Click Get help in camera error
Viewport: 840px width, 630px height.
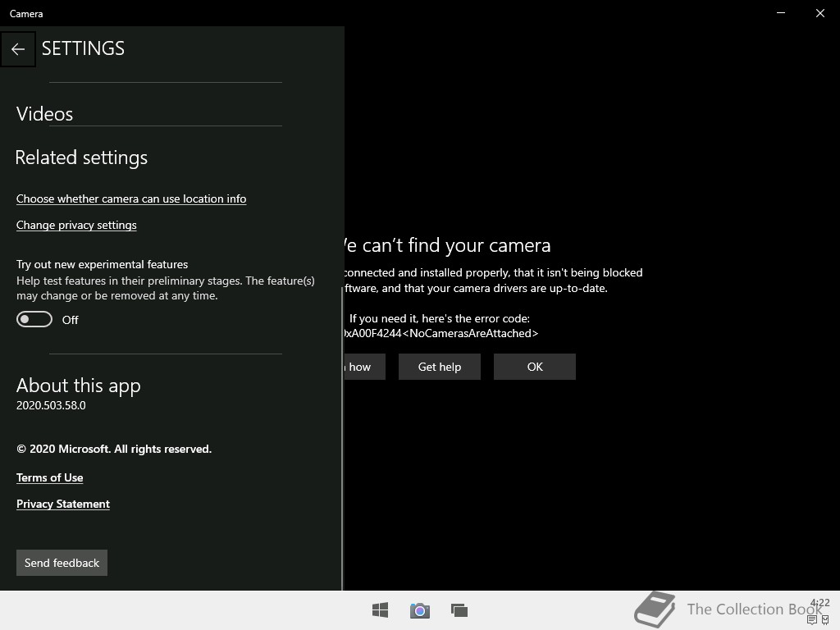point(440,367)
